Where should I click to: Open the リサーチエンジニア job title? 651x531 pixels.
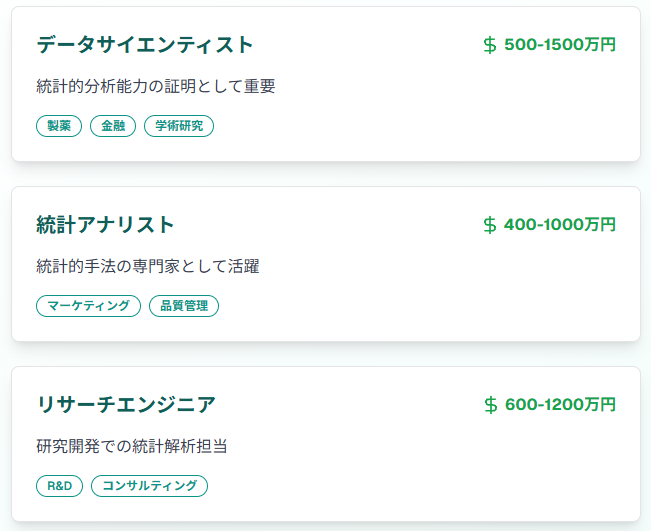(126, 405)
